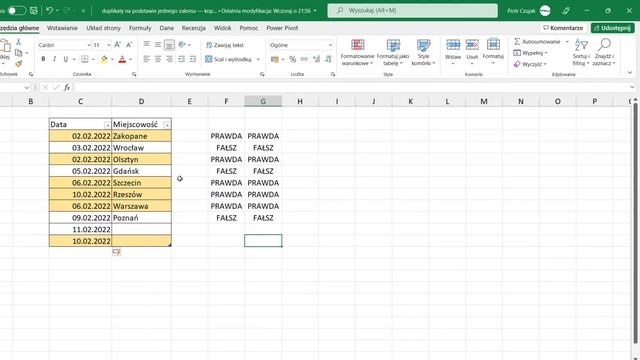Increase font size with larger A
Screen dimensions: 640x360
118,45
